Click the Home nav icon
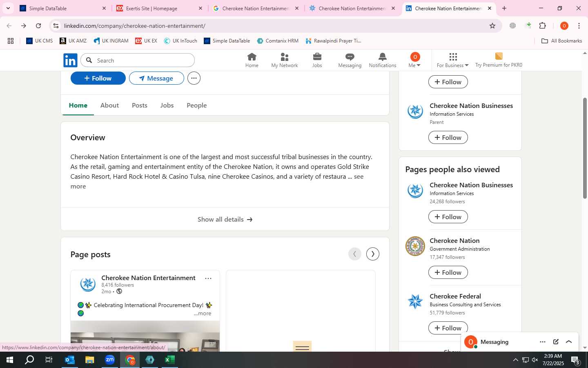This screenshot has width=588, height=368. [x=252, y=60]
